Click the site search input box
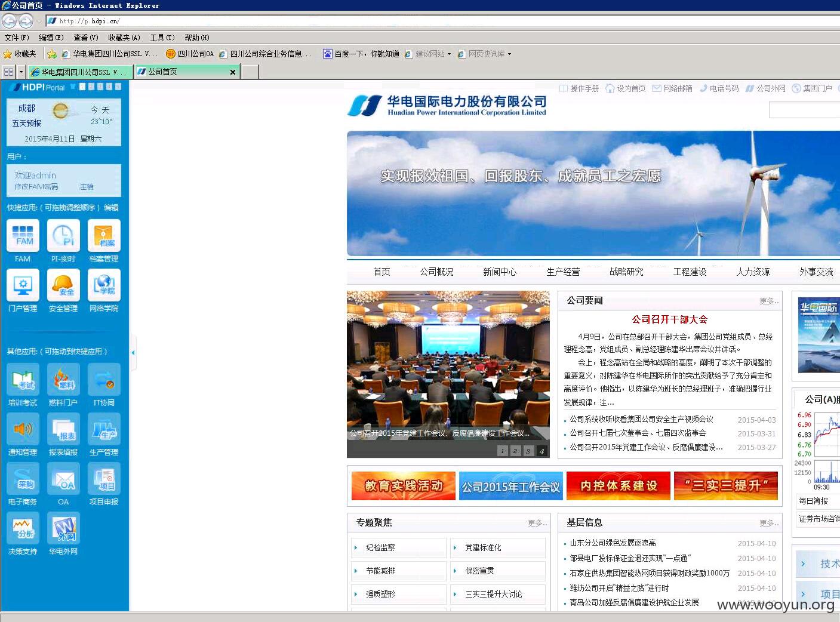The height and width of the screenshot is (622, 840). 804,110
